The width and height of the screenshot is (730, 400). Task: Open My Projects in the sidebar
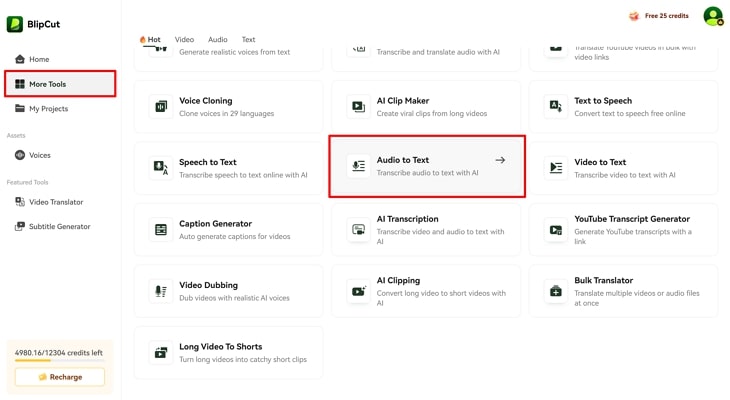48,109
